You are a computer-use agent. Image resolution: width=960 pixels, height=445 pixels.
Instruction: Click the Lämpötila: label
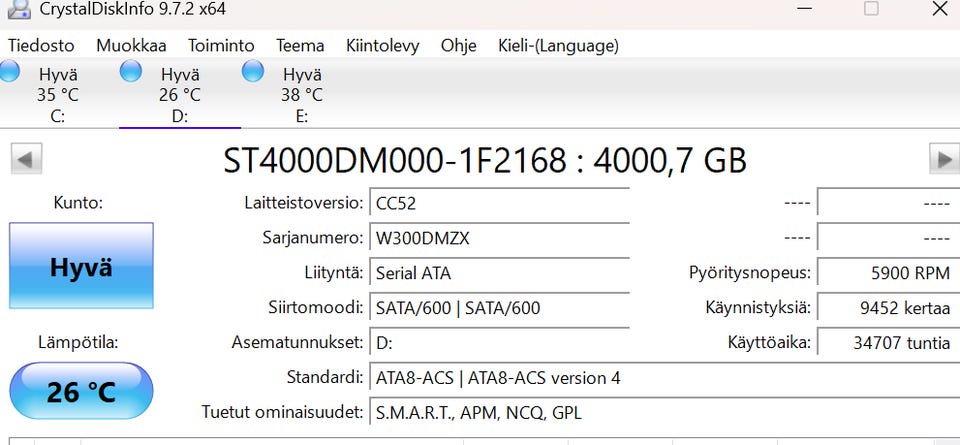tap(78, 343)
